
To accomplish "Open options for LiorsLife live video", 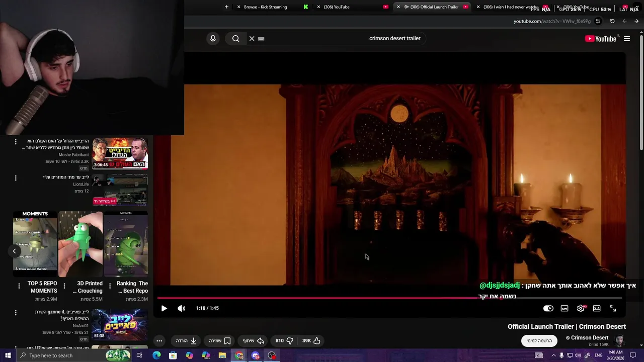I will tap(16, 178).
